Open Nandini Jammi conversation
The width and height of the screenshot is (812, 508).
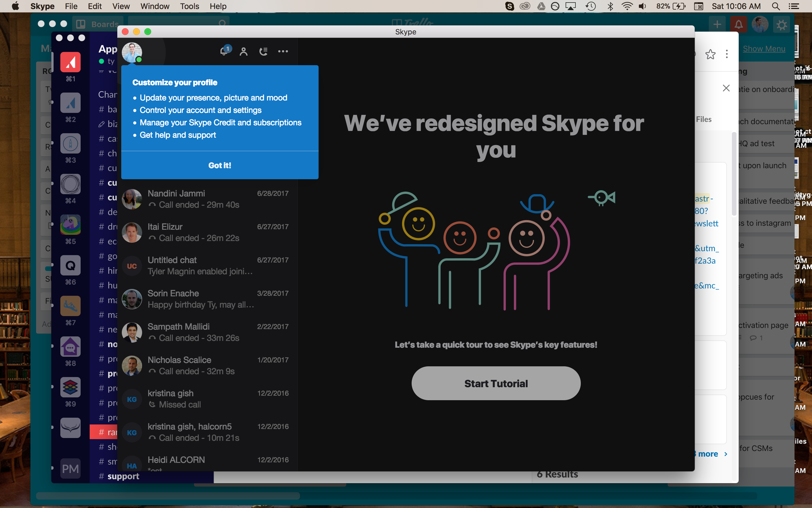pyautogui.click(x=207, y=199)
